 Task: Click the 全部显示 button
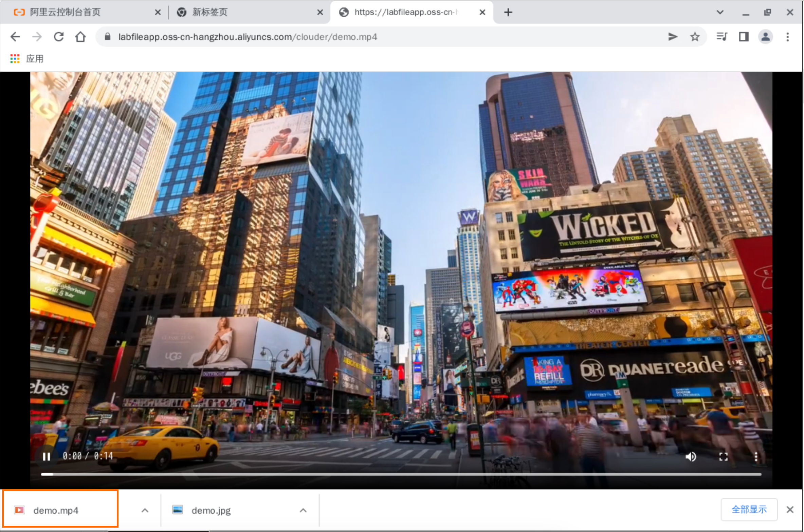749,509
